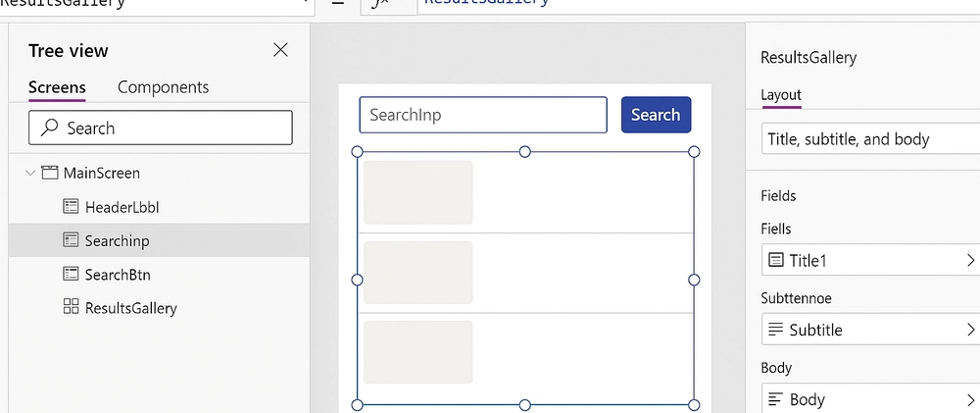Click the HeaderLbbl control icon
This screenshot has height=413, width=980.
tap(71, 206)
